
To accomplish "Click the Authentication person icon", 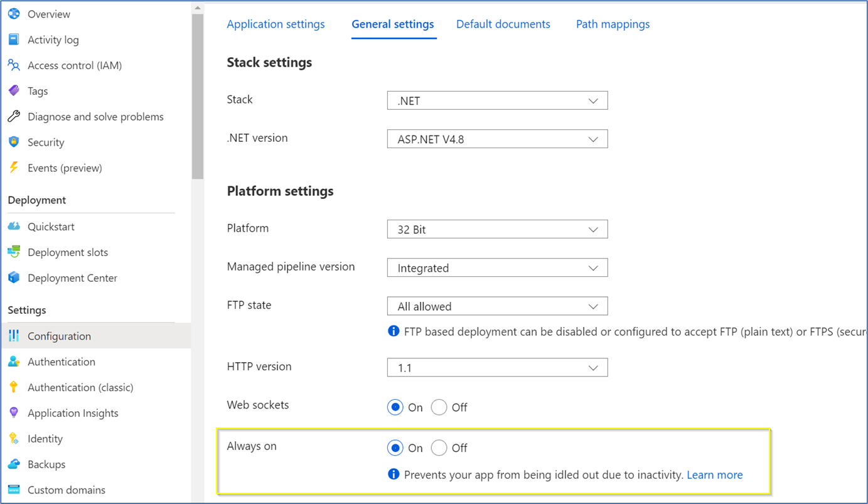I will 14,362.
